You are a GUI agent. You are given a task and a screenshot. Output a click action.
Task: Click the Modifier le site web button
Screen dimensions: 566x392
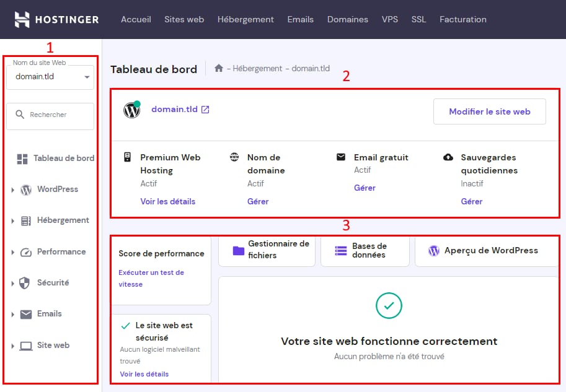pyautogui.click(x=489, y=111)
